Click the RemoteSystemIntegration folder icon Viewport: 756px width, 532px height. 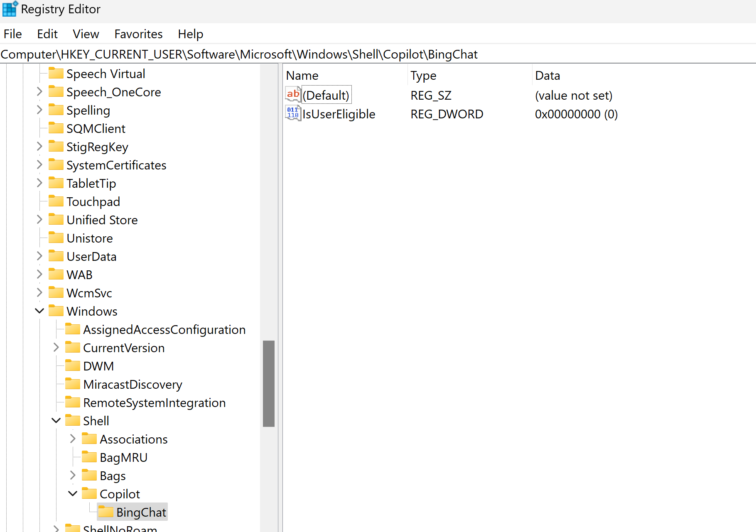(73, 402)
